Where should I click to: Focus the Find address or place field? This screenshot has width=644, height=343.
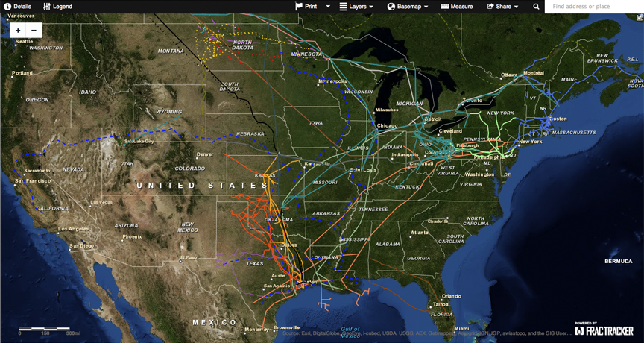pos(593,7)
